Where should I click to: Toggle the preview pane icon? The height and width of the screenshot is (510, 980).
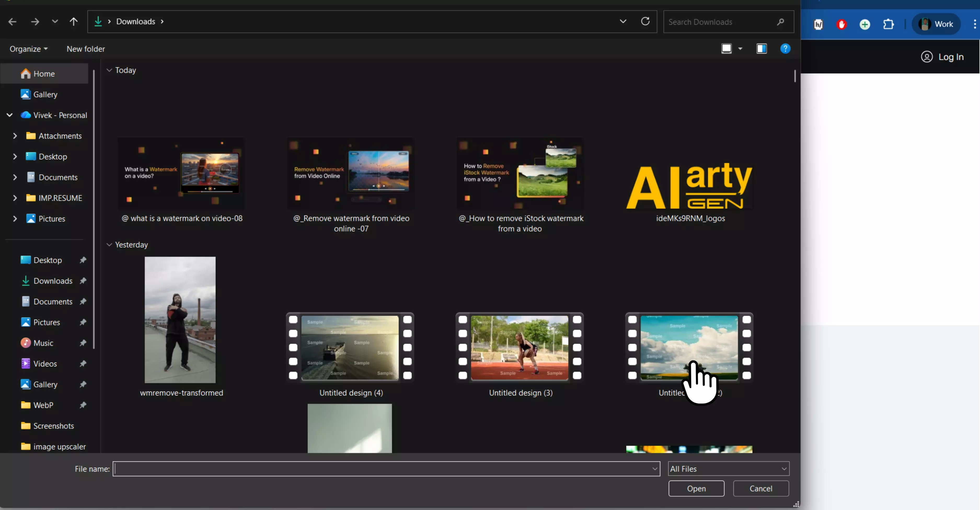761,49
